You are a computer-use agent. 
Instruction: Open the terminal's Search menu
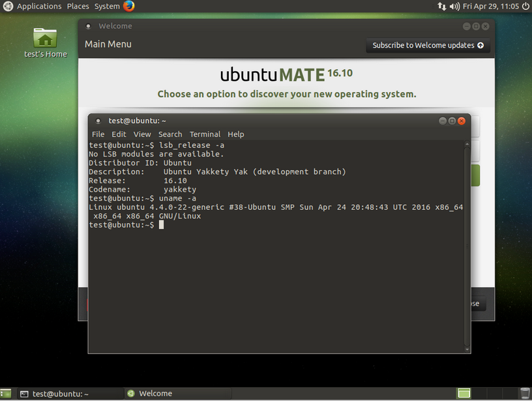[170, 134]
